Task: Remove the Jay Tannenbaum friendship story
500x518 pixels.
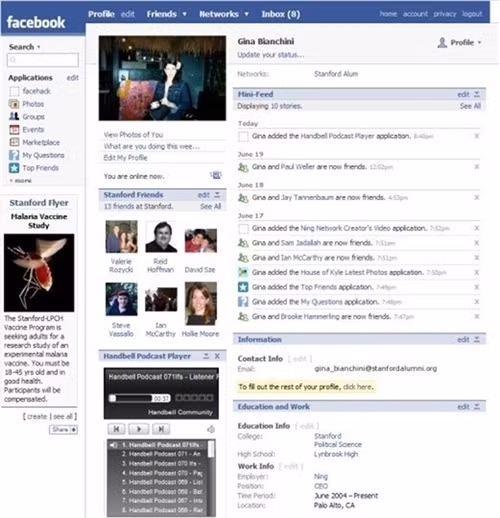Action: pyautogui.click(x=477, y=198)
